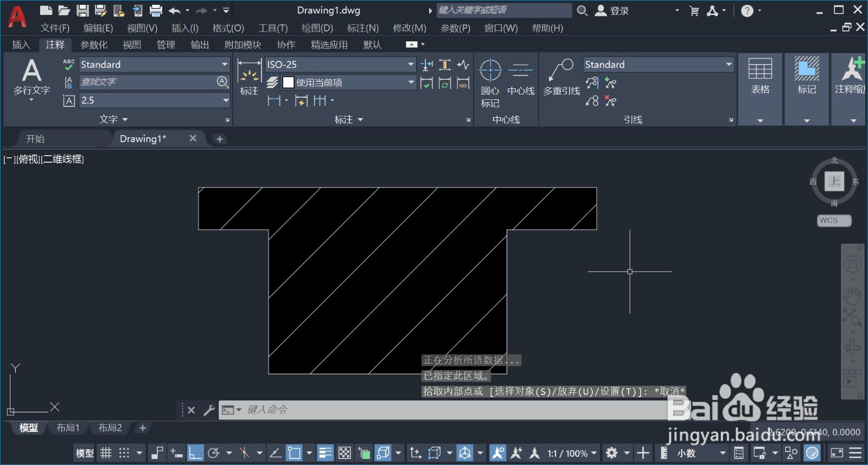The height and width of the screenshot is (465, 868).
Task: Switch to the 布局1 layout tab
Action: (x=68, y=428)
